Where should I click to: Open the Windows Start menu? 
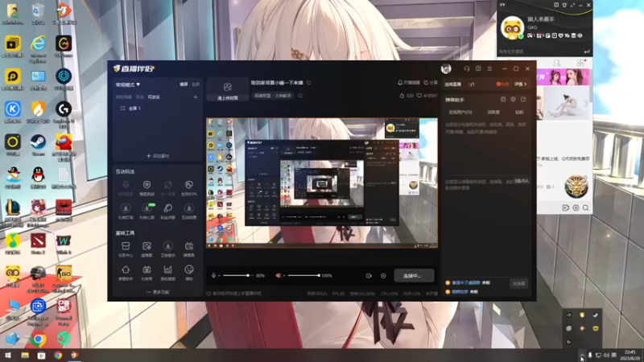tap(8, 356)
